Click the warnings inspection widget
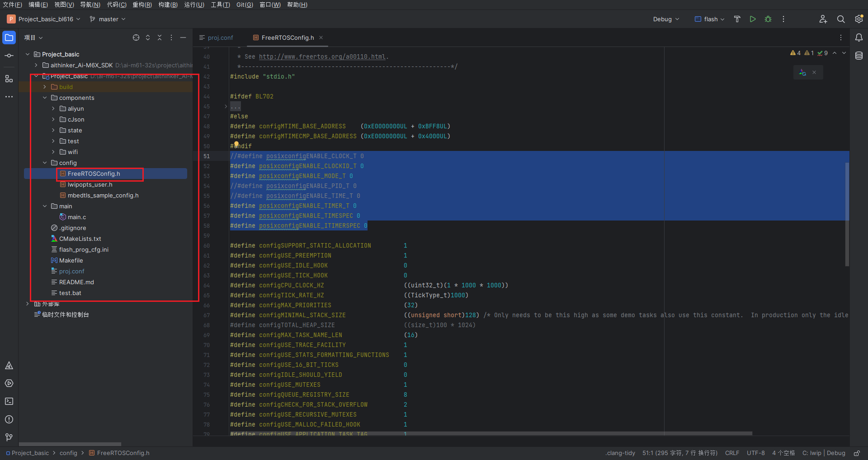This screenshot has width=868, height=460. tap(809, 53)
